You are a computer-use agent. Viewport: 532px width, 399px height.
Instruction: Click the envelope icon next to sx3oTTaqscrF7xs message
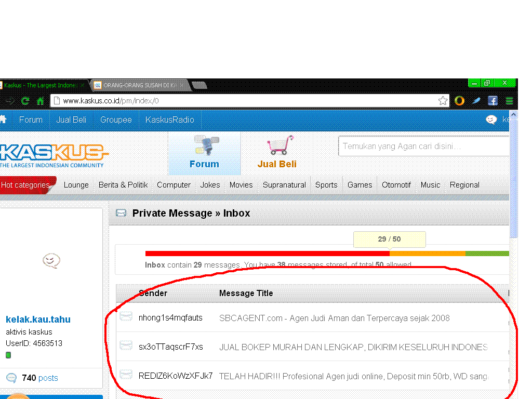click(126, 345)
